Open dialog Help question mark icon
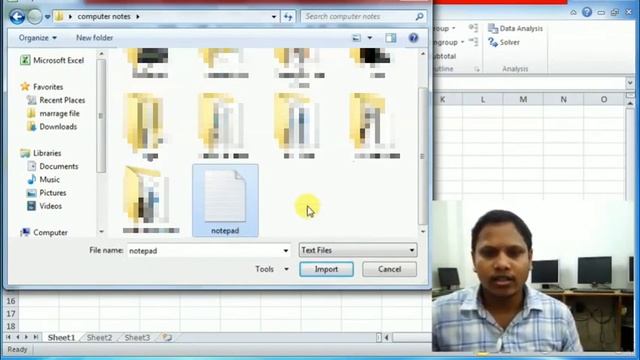 click(x=413, y=38)
